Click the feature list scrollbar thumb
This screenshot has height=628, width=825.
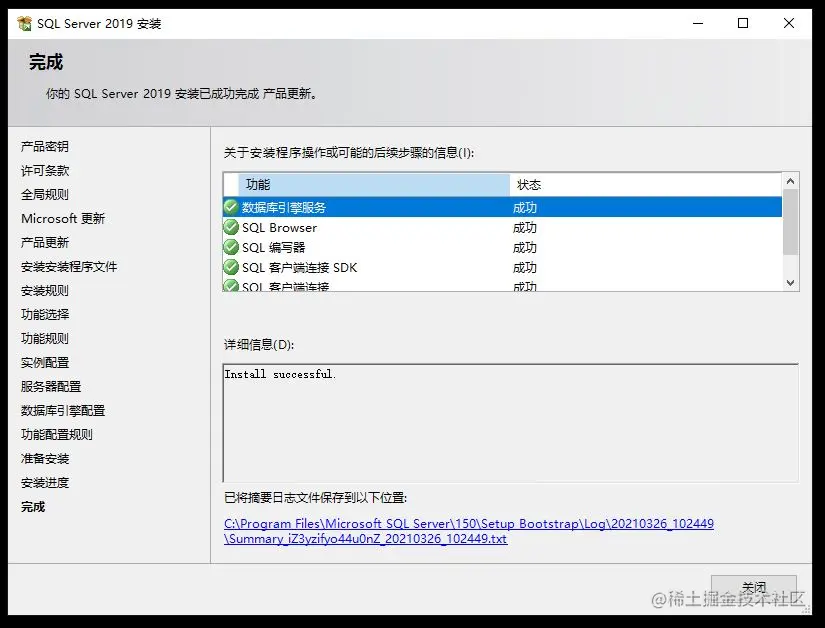coord(790,222)
